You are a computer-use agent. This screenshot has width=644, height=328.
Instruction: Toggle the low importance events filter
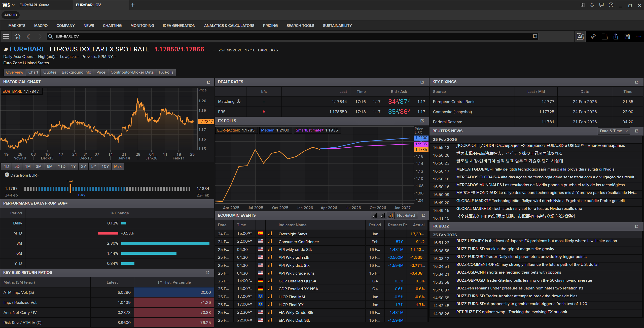click(x=375, y=215)
